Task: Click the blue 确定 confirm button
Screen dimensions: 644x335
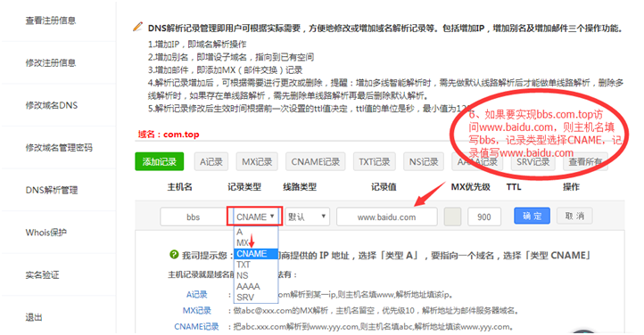Action: click(x=532, y=216)
